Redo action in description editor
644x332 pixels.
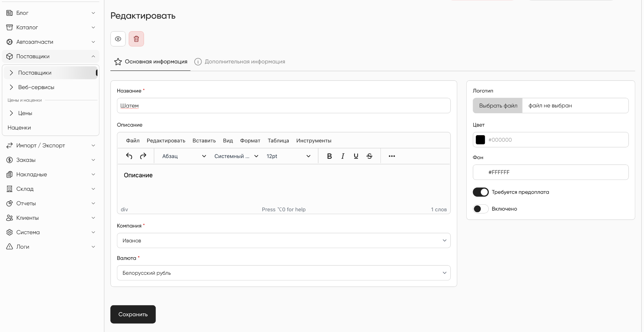click(x=143, y=156)
